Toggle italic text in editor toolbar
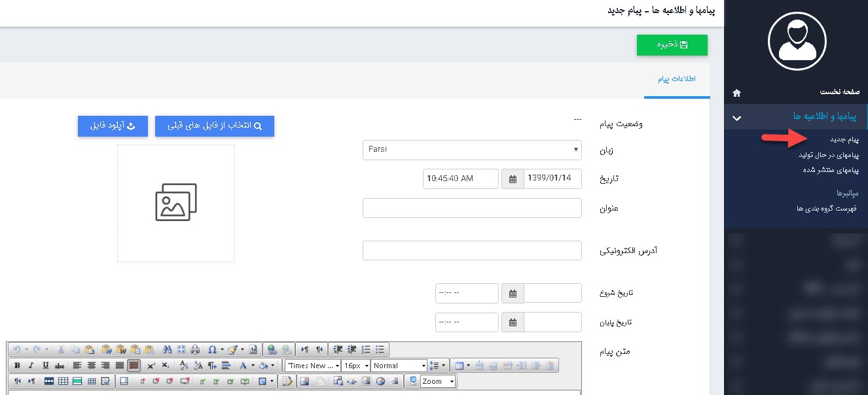 click(31, 366)
